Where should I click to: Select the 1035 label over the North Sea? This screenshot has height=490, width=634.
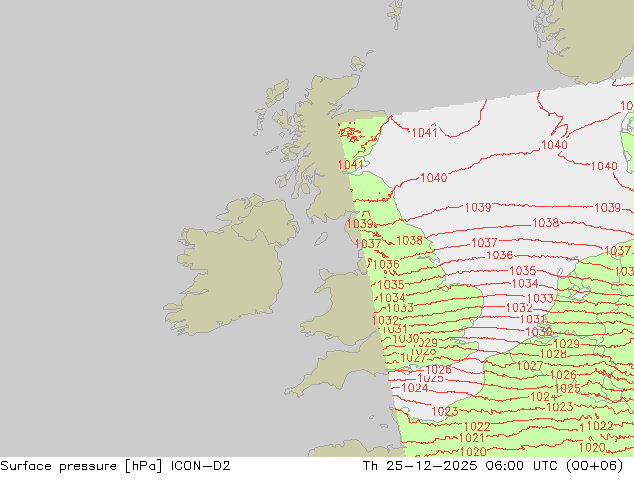click(x=523, y=270)
